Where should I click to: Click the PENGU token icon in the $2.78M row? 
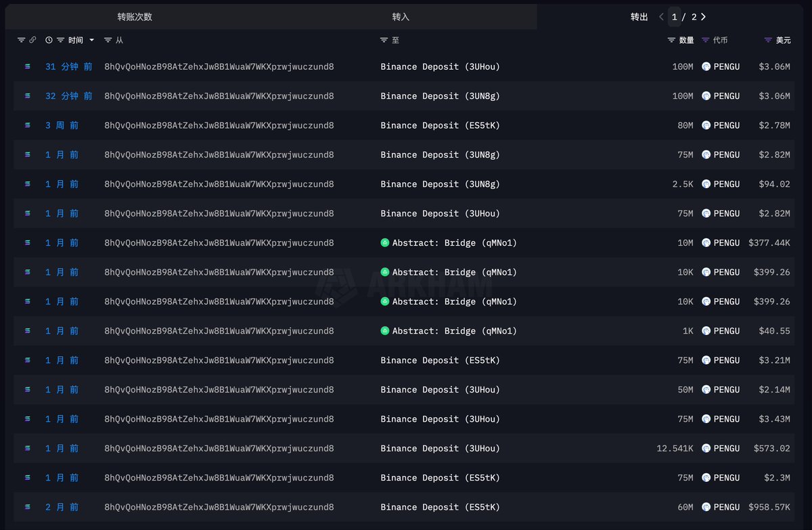[x=706, y=125]
